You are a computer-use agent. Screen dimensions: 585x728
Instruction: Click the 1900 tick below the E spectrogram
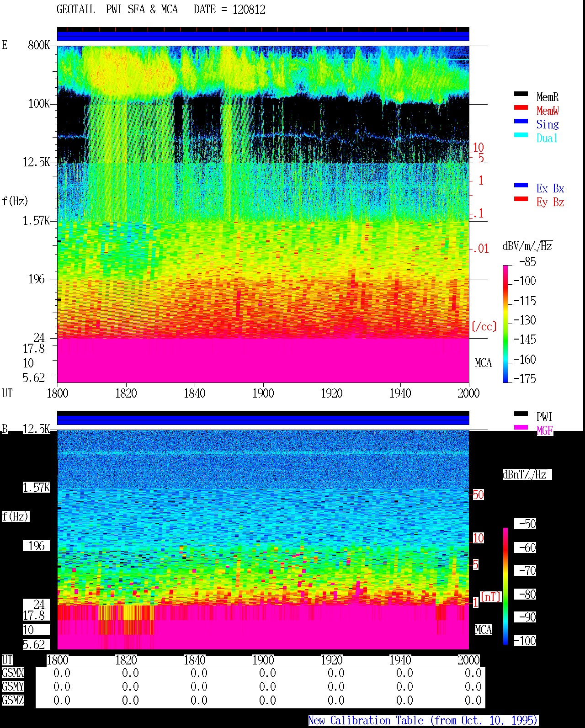263,393
